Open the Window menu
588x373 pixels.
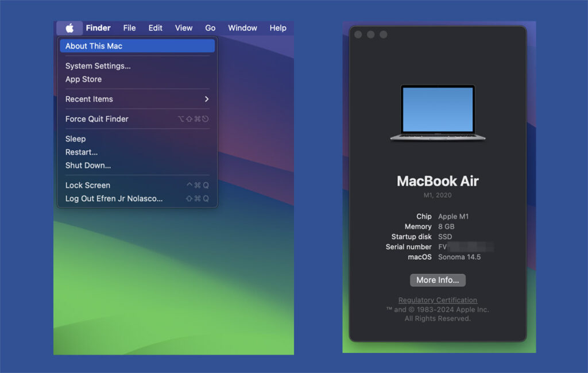[242, 28]
